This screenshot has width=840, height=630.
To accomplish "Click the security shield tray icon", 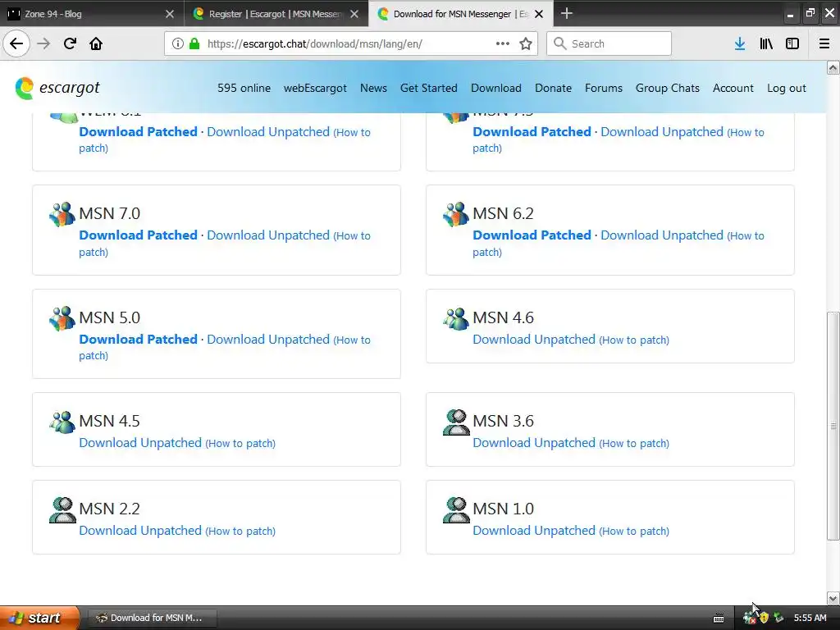I will (764, 618).
